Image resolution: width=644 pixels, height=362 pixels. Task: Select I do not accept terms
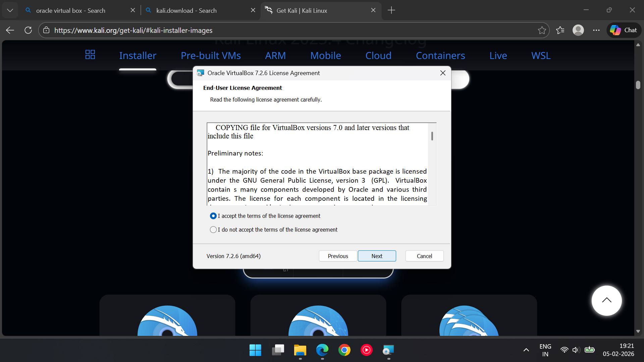pos(213,230)
